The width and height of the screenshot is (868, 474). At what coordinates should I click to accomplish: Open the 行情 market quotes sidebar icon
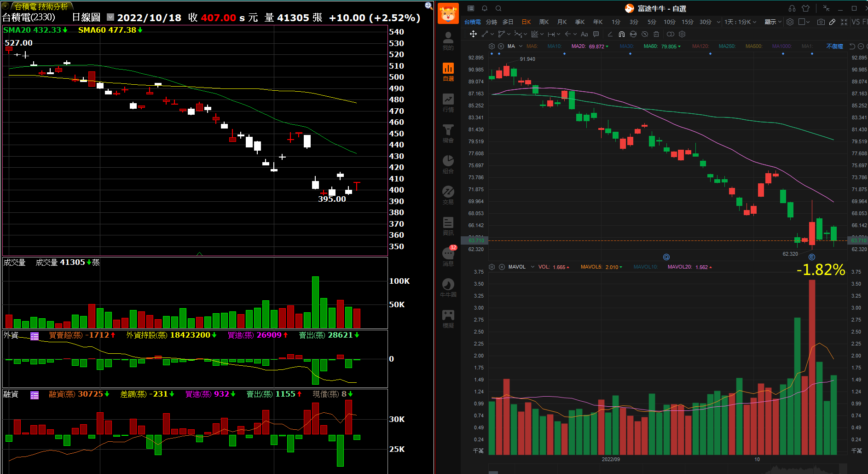click(x=448, y=103)
